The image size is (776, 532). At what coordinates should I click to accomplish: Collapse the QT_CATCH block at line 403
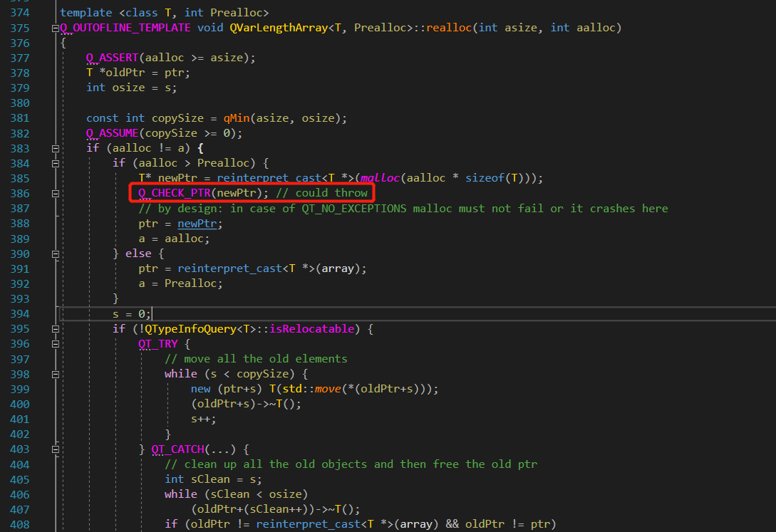(x=55, y=449)
